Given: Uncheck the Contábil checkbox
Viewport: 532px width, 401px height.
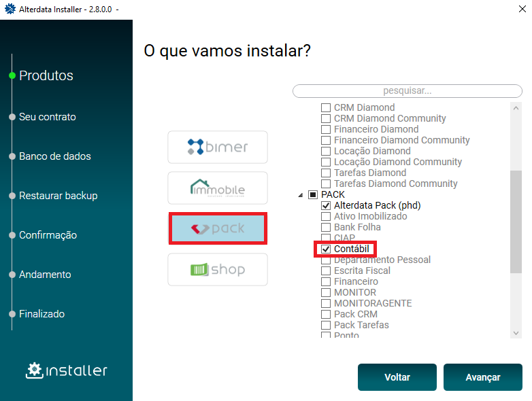Looking at the screenshot, I should pos(326,249).
